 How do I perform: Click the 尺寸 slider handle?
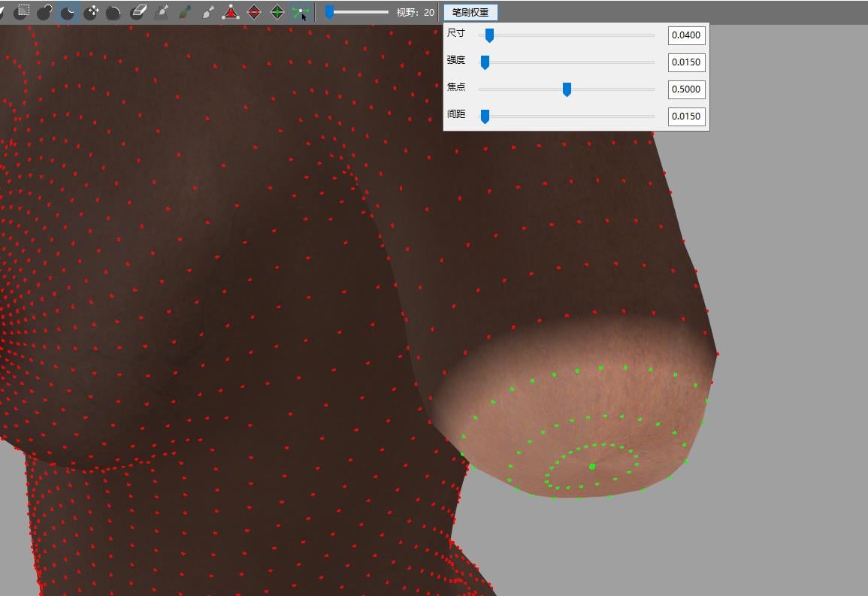click(x=489, y=35)
